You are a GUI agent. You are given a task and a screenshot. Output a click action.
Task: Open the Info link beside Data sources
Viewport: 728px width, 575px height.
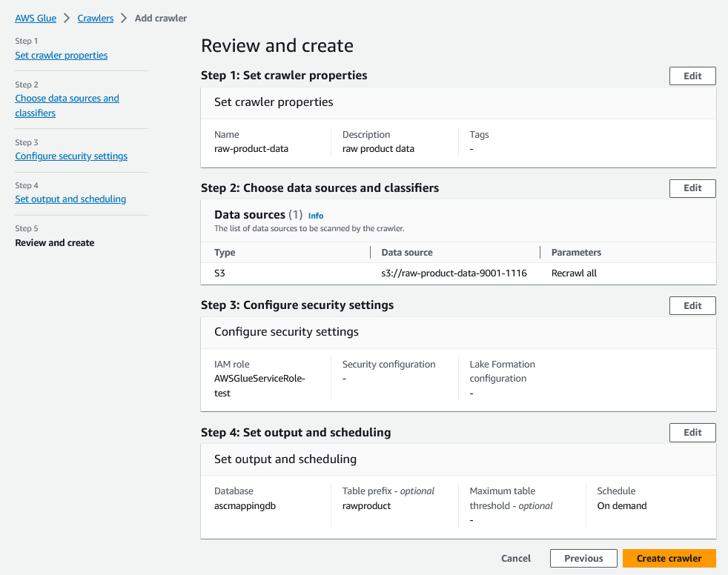[316, 216]
